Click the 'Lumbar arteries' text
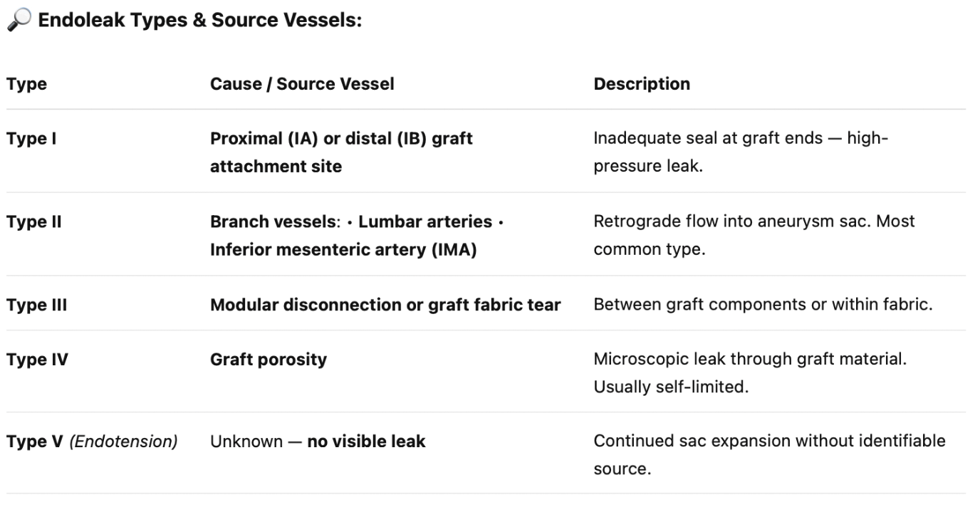 (425, 222)
